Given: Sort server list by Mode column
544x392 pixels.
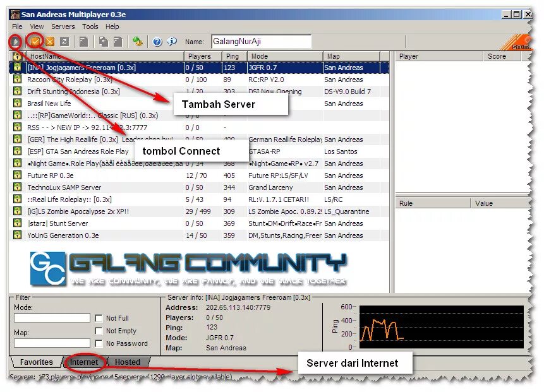Looking at the screenshot, I should (x=285, y=56).
